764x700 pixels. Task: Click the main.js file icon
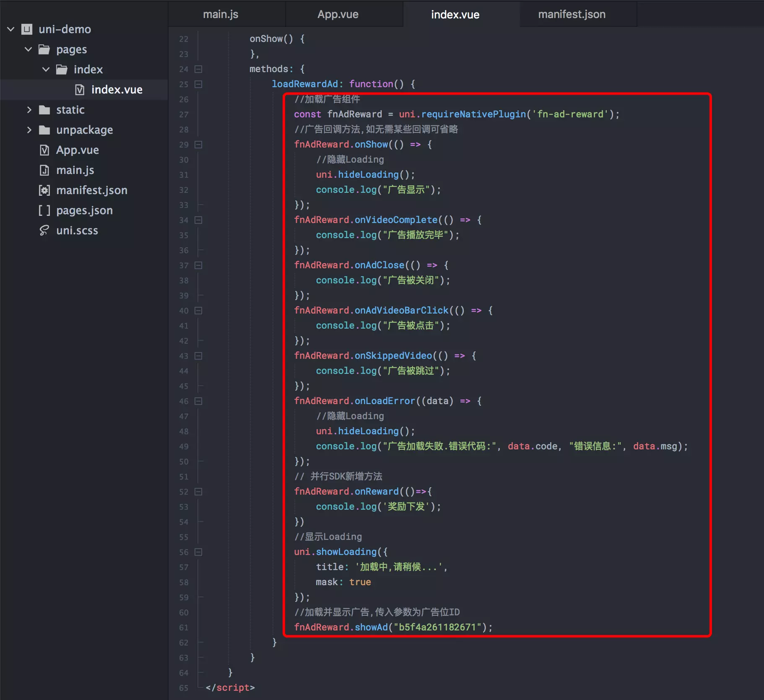pos(44,170)
